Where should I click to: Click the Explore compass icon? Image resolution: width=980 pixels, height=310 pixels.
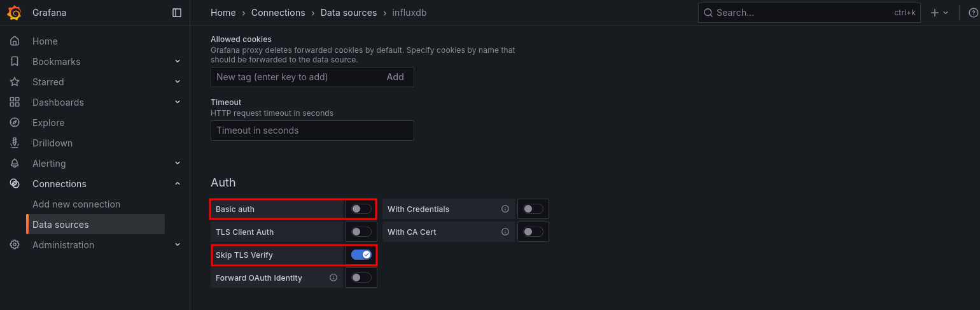(x=15, y=123)
